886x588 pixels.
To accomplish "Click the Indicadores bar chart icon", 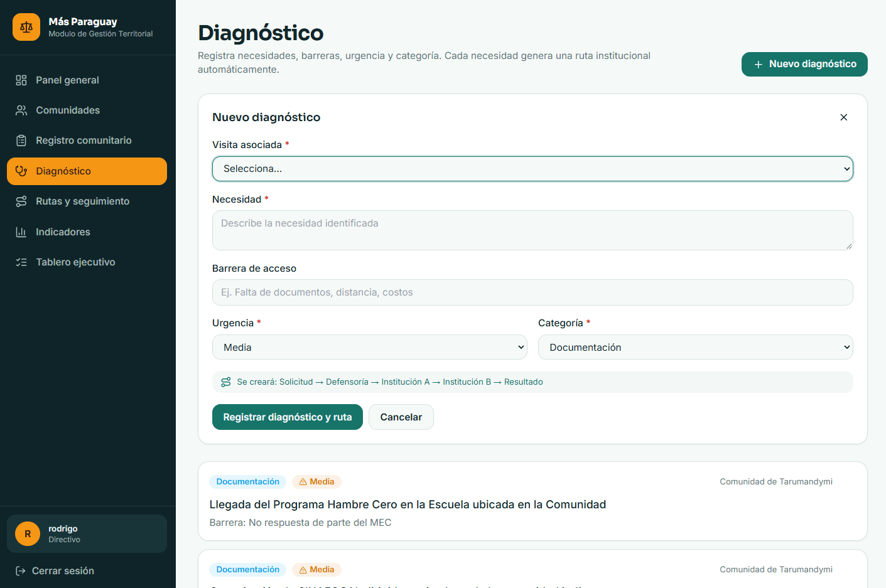I will pos(21,232).
